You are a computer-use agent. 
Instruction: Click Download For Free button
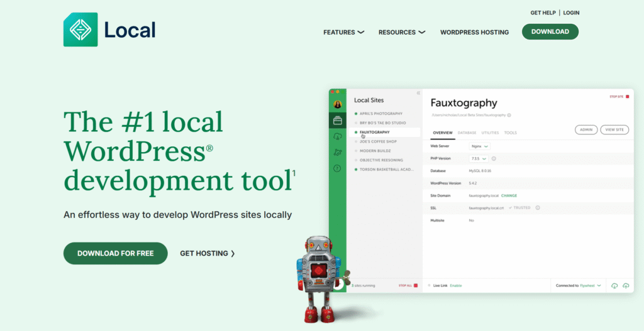pos(116,253)
